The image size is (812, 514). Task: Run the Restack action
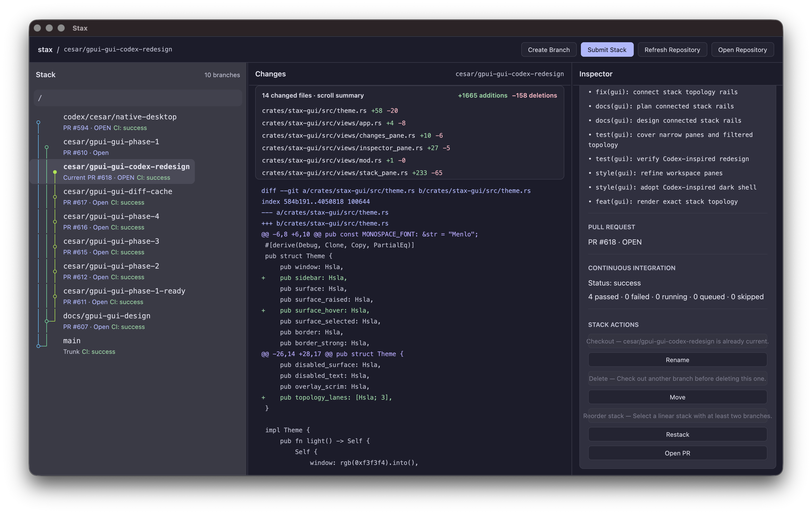click(677, 434)
